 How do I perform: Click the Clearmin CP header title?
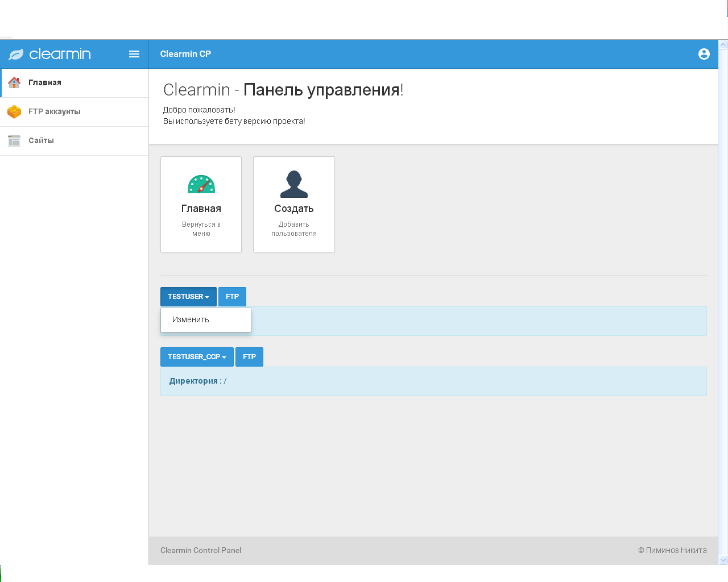(185, 54)
